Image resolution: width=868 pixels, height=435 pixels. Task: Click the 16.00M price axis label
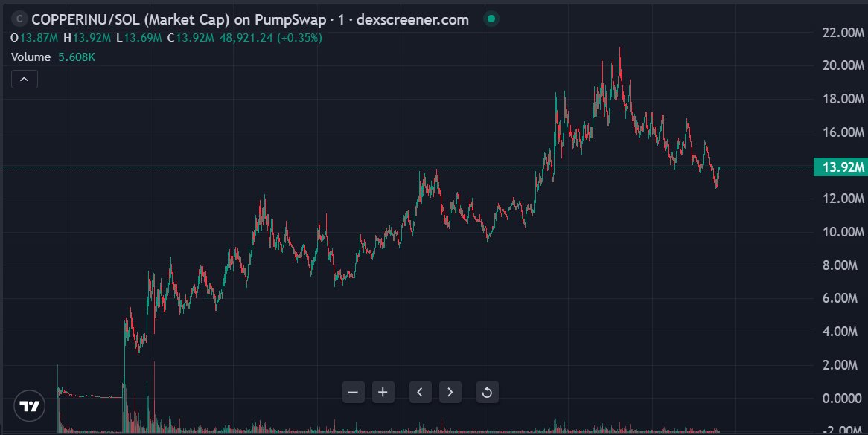tap(843, 132)
